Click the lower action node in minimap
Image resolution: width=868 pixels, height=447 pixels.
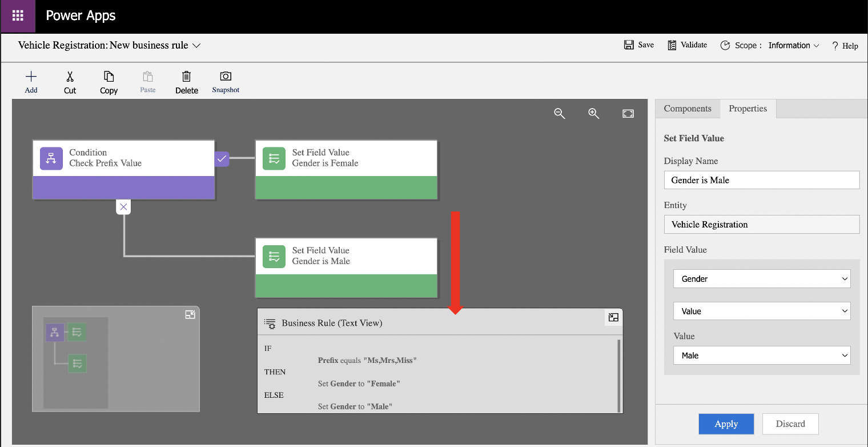point(77,364)
